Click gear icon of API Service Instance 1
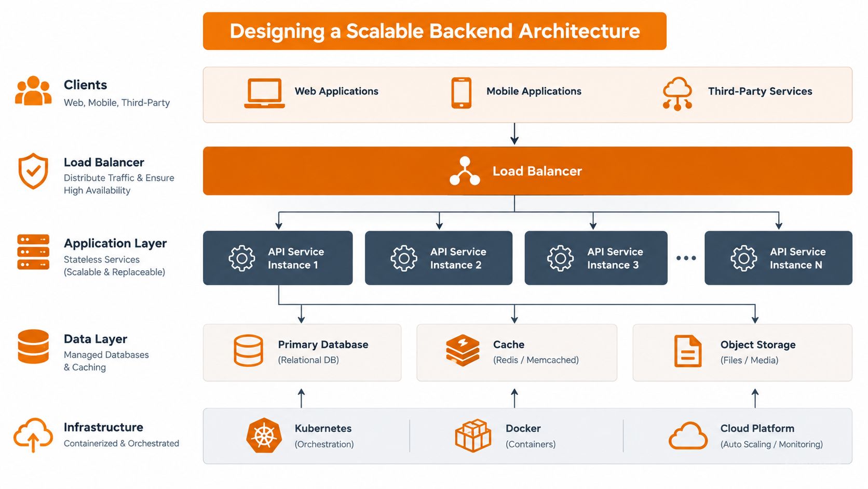This screenshot has height=489, width=868. point(242,258)
